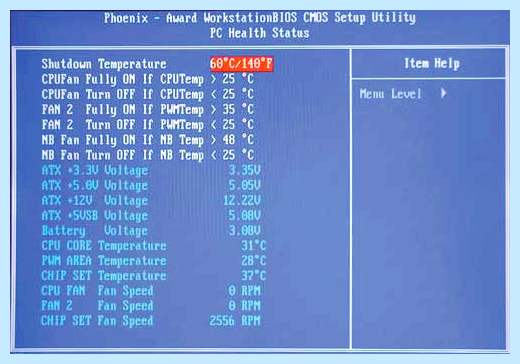Click the Battery Voltage label
Viewport: 520px width, 364px height.
coord(95,231)
